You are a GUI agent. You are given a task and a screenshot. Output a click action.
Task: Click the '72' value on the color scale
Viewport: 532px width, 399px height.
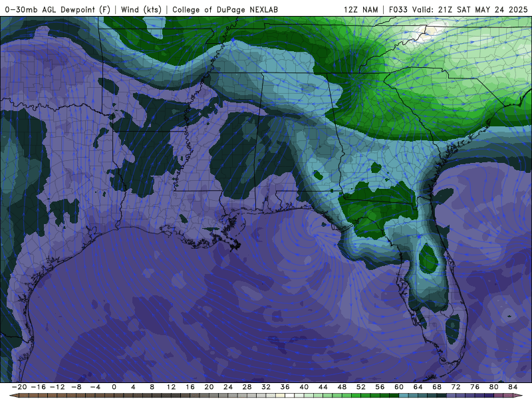click(456, 387)
